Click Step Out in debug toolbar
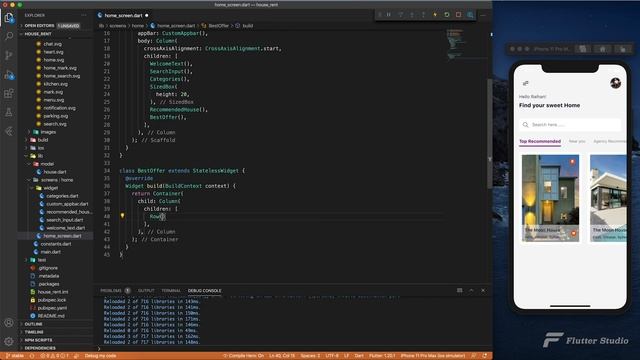This screenshot has width=640, height=360. (424, 15)
